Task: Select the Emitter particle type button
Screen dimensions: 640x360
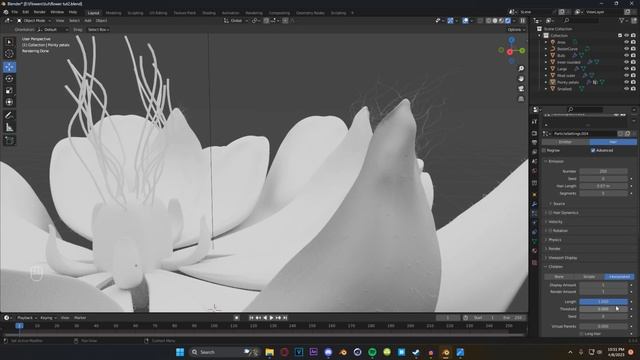Action: pyautogui.click(x=565, y=142)
